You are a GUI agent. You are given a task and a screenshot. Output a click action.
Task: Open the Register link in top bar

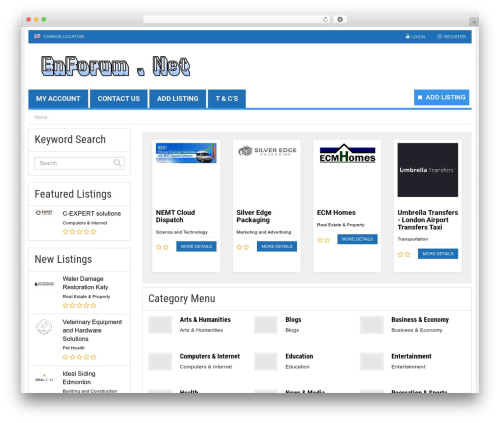pos(451,37)
